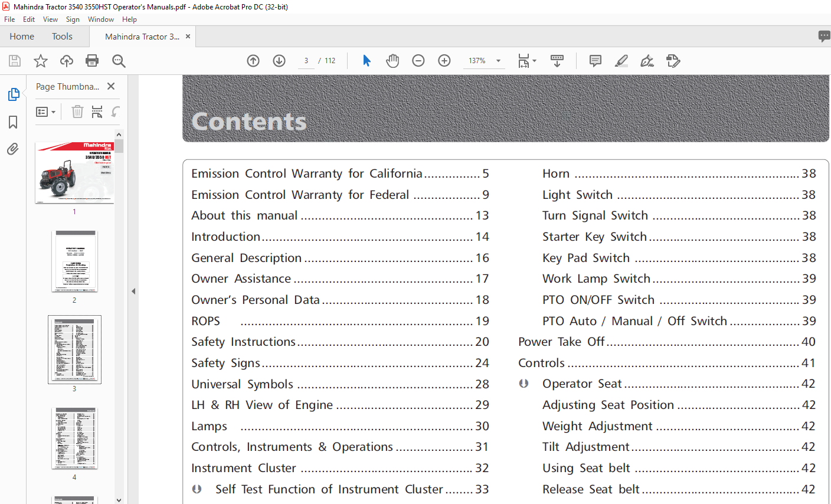Open the View menu

click(50, 19)
